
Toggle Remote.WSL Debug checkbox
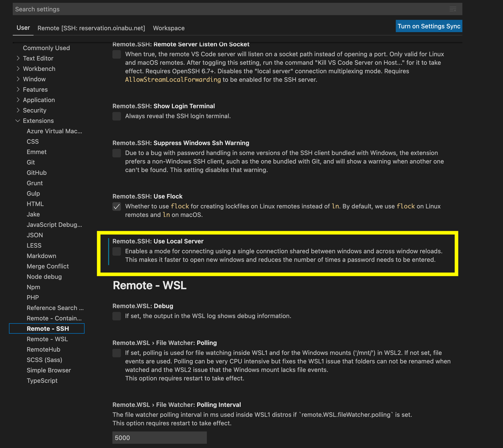(x=117, y=316)
